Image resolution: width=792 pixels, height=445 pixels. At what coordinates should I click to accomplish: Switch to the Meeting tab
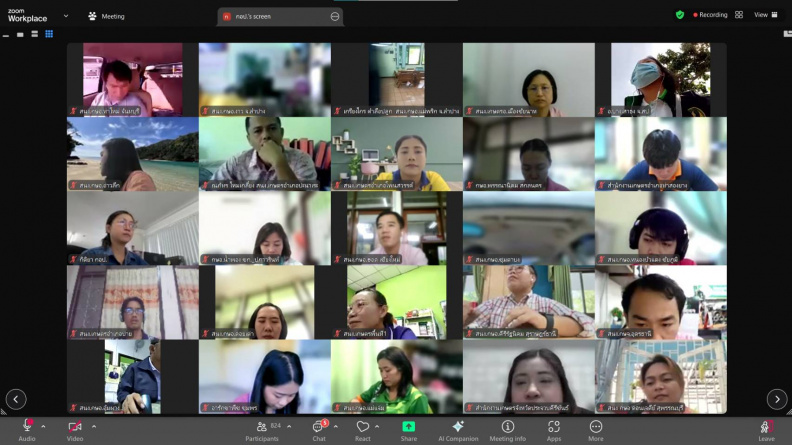(x=106, y=16)
